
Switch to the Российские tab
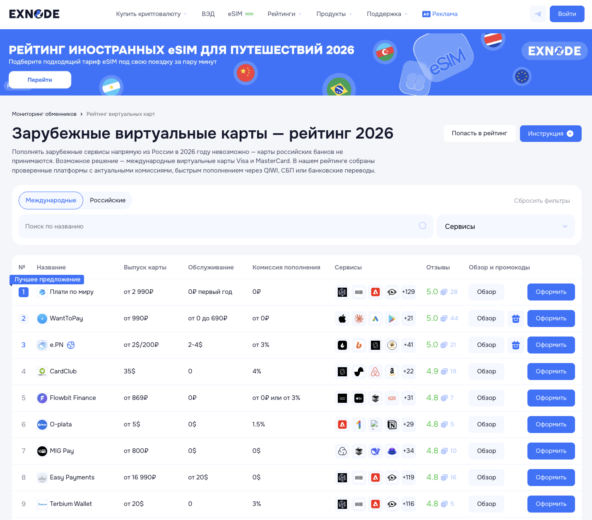pyautogui.click(x=108, y=200)
